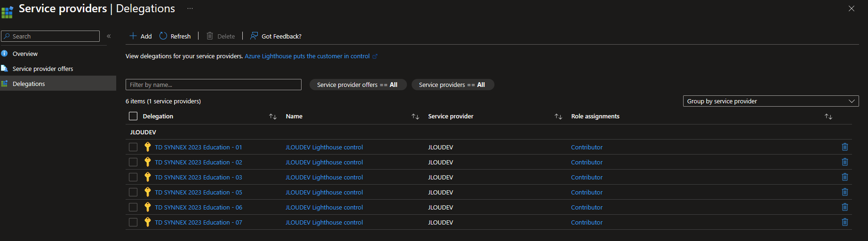The image size is (868, 241).
Task: Click the 6 items (1 service providers) count text
Action: click(x=163, y=101)
